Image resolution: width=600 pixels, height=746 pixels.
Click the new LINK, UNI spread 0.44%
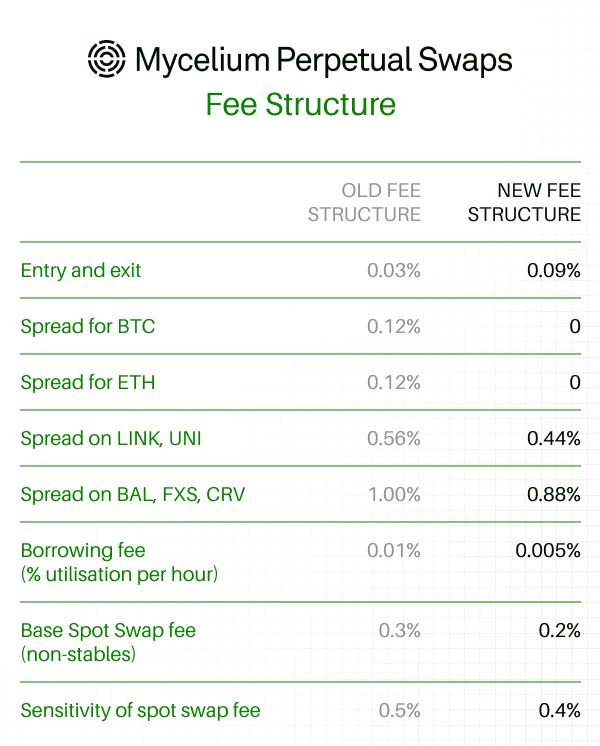click(x=553, y=438)
